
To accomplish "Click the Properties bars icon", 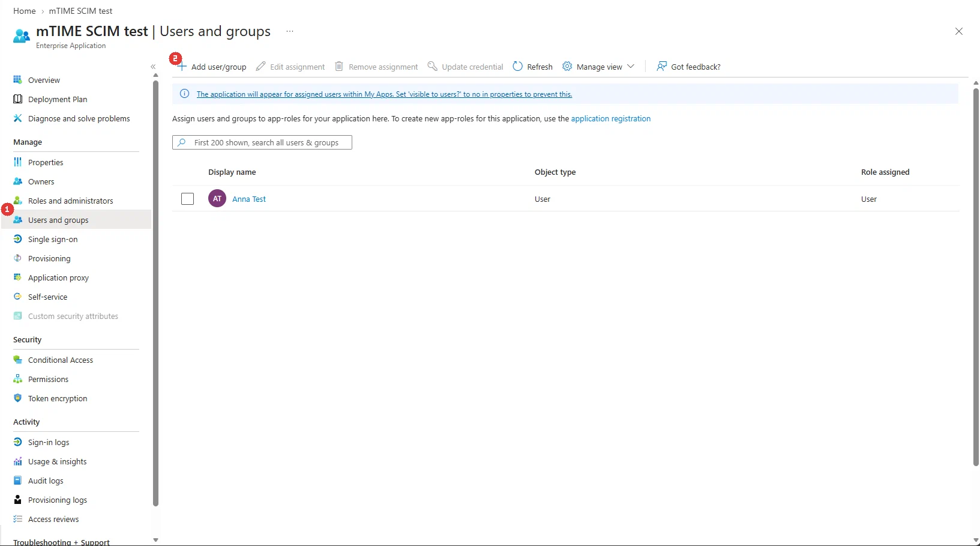I will click(17, 162).
